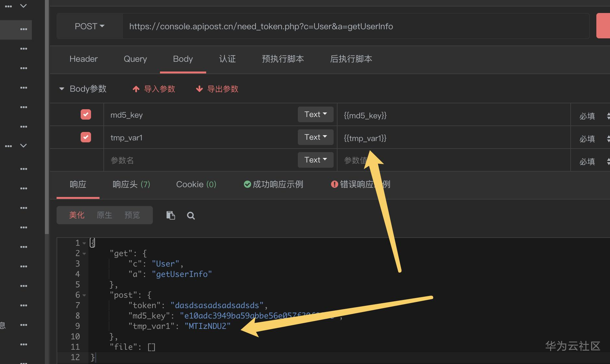Collapse the Body参数 section
This screenshot has width=610, height=364.
pyautogui.click(x=62, y=89)
